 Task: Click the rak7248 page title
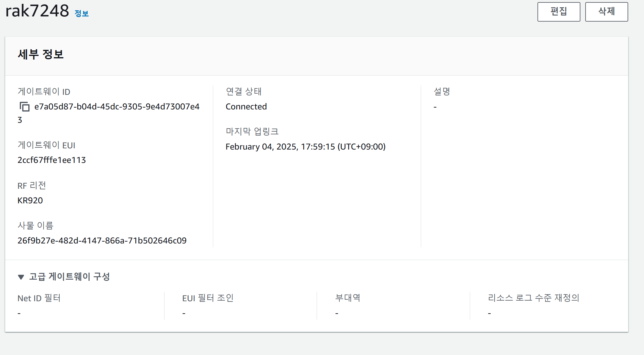point(37,11)
